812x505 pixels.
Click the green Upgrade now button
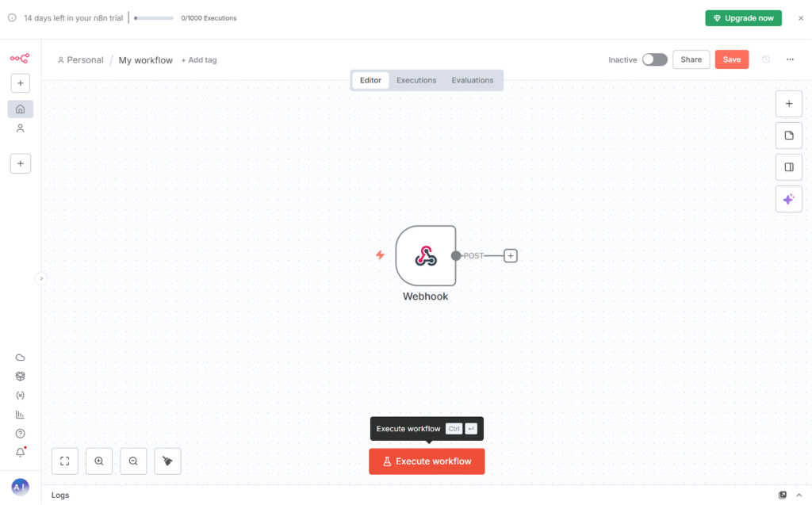tap(743, 17)
